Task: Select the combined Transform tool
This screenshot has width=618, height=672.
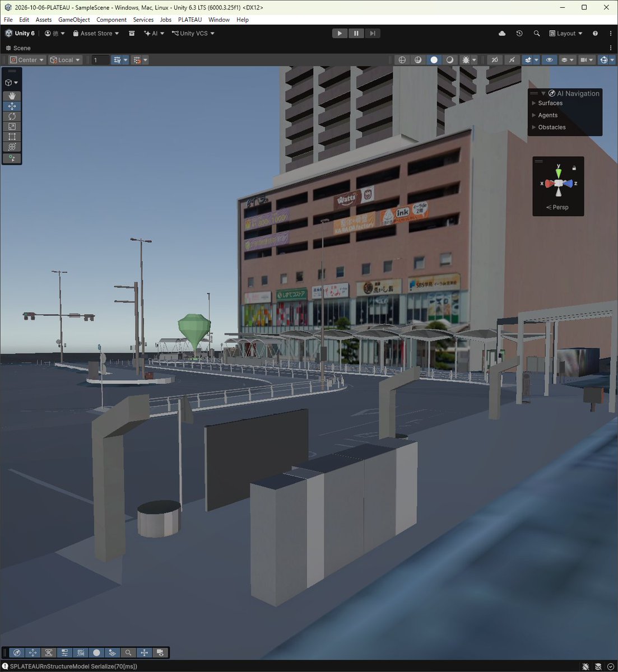Action: point(12,147)
